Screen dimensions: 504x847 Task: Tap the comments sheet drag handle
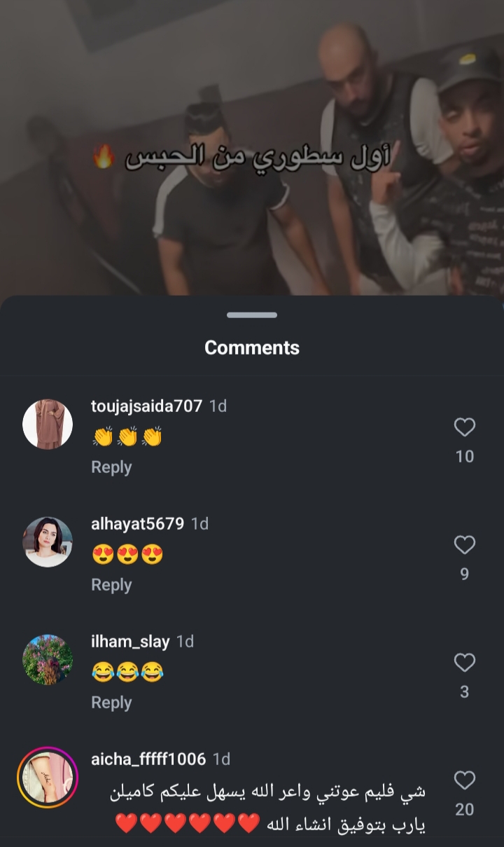coord(252,315)
